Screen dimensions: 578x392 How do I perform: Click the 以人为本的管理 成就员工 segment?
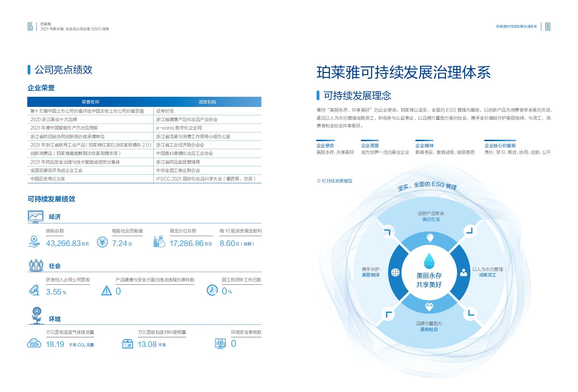point(487,272)
